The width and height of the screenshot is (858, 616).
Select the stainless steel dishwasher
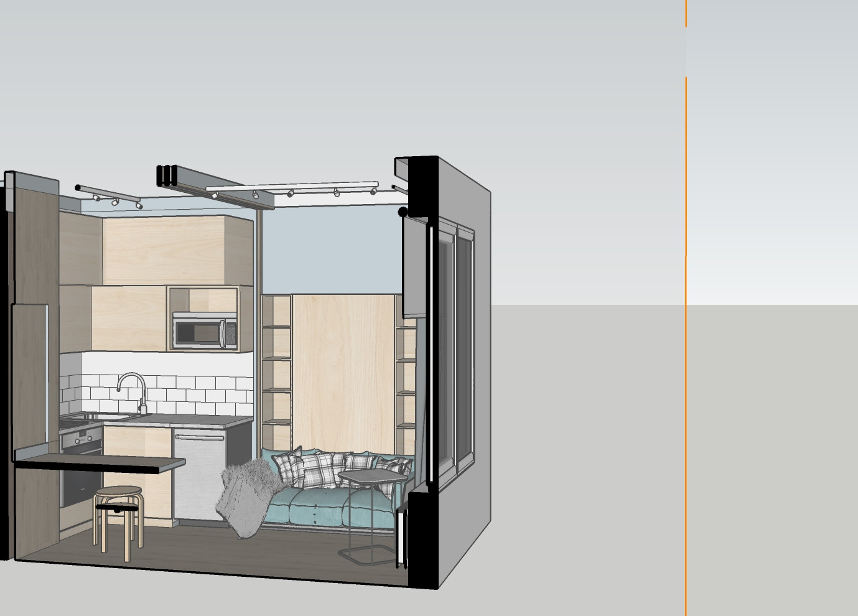coord(199,476)
